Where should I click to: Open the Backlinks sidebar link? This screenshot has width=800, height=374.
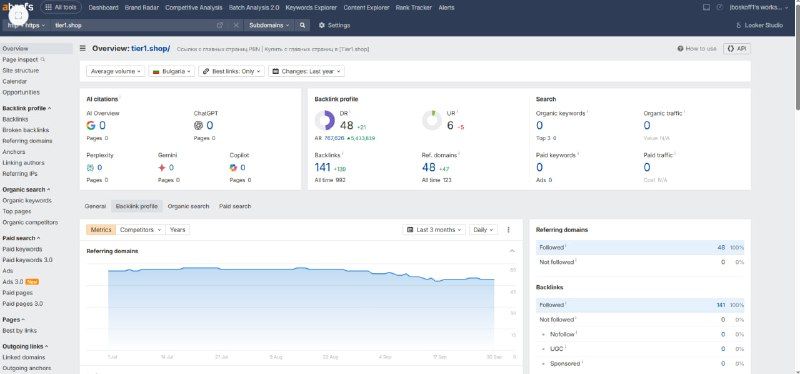click(x=15, y=119)
